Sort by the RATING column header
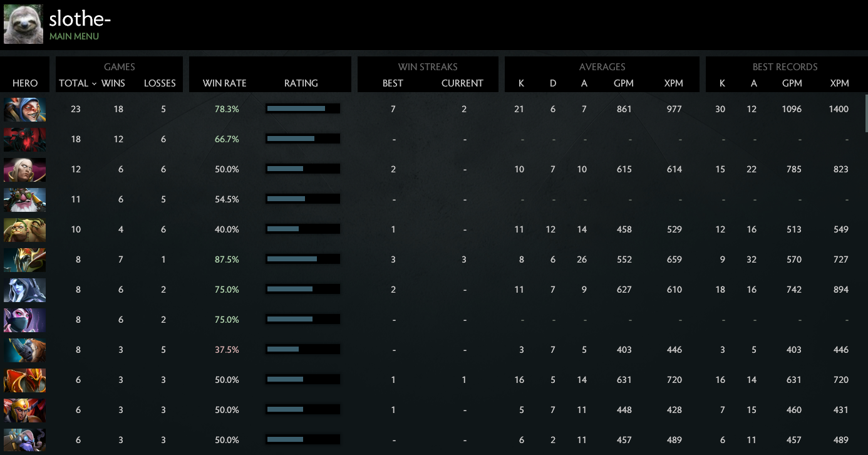The image size is (868, 455). click(301, 83)
